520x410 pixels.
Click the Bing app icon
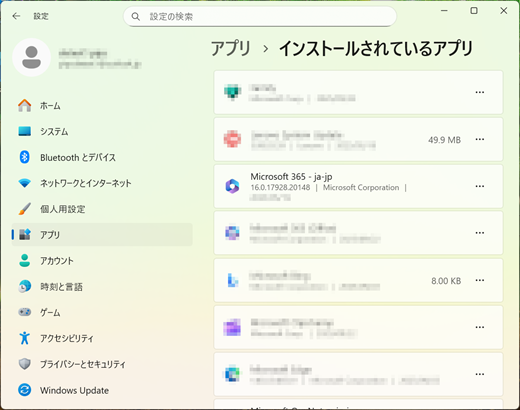[232, 280]
